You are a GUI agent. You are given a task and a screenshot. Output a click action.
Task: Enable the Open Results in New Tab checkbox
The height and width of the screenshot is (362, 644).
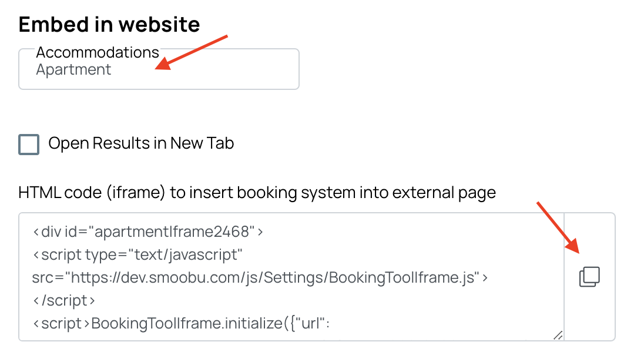[29, 144]
